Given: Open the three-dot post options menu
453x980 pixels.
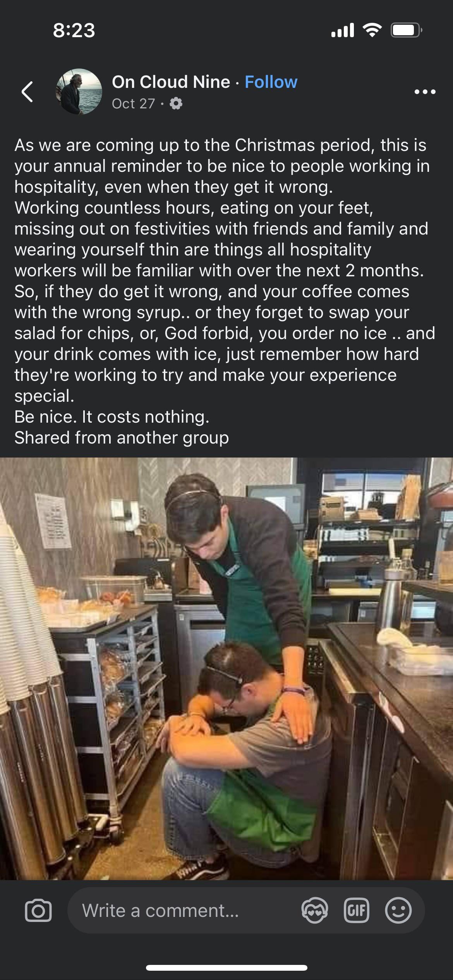Looking at the screenshot, I should [x=425, y=92].
